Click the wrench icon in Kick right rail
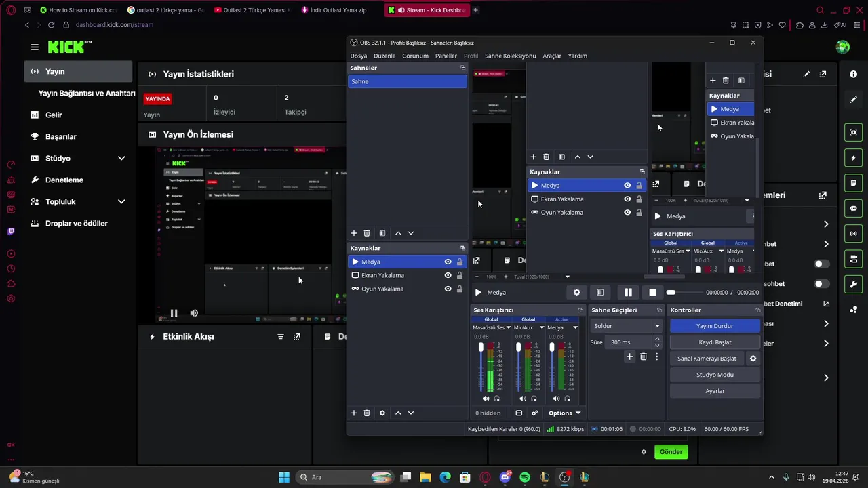The height and width of the screenshot is (488, 868). pos(854,284)
